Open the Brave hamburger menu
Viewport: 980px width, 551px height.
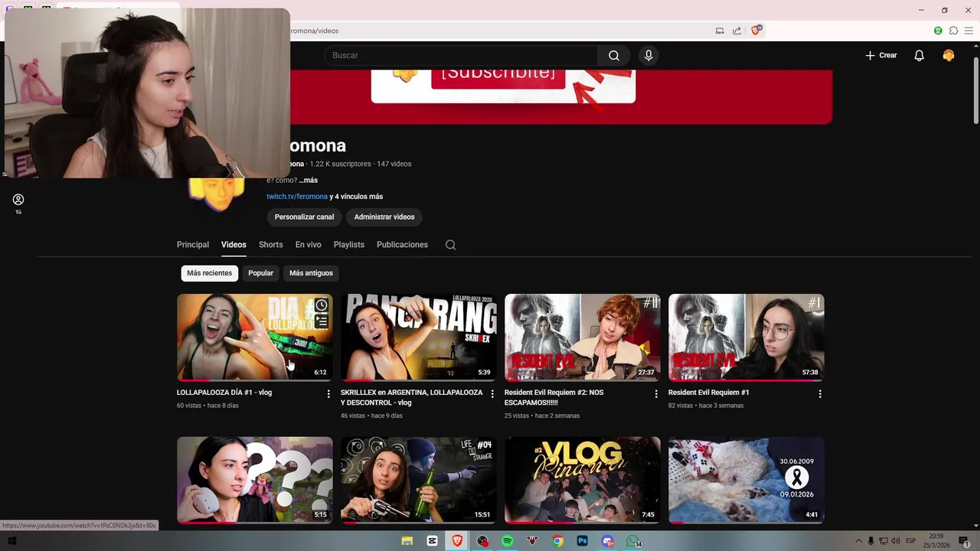(x=969, y=31)
